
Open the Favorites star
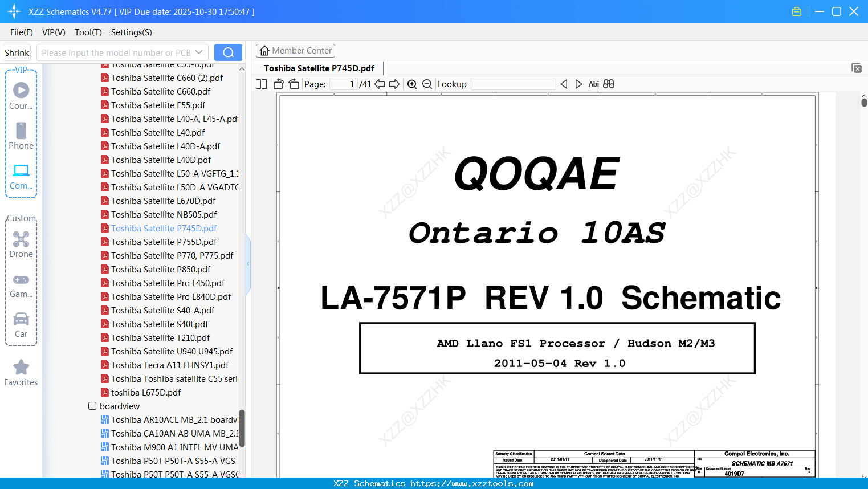click(x=21, y=373)
